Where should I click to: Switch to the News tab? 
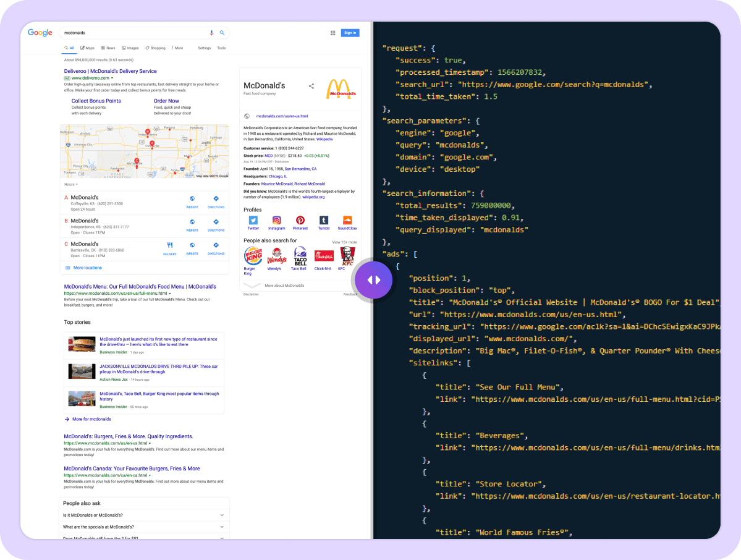tap(108, 48)
